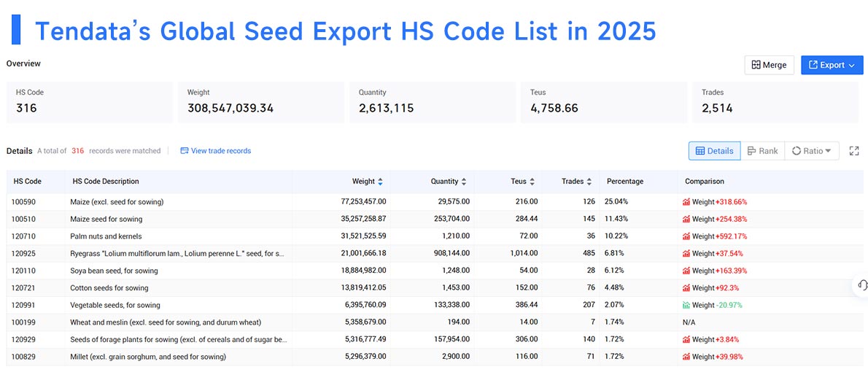Click 'Soya bean seed, for sowing' description

pos(114,271)
